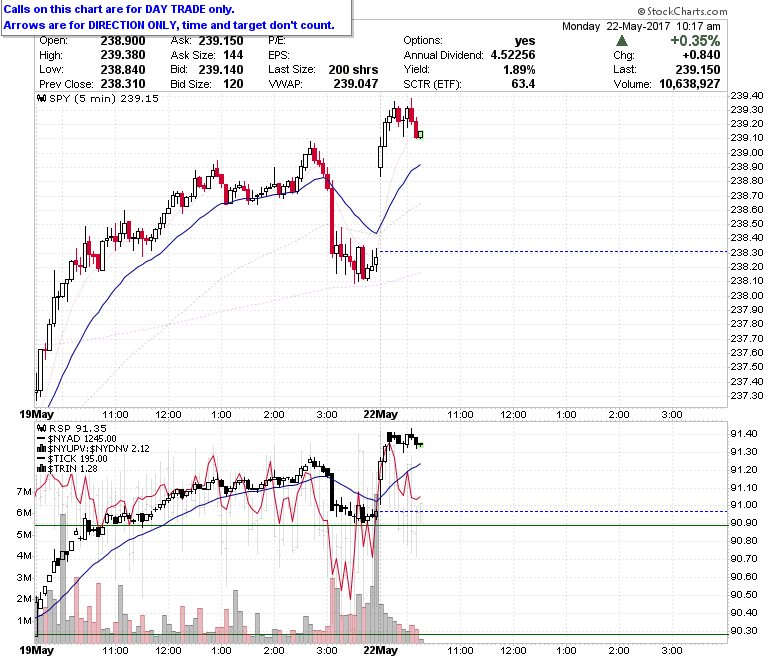Viewport: 780px width, 659px height.
Task: Click the 90.30 axis label on RSP panel
Action: [x=744, y=631]
